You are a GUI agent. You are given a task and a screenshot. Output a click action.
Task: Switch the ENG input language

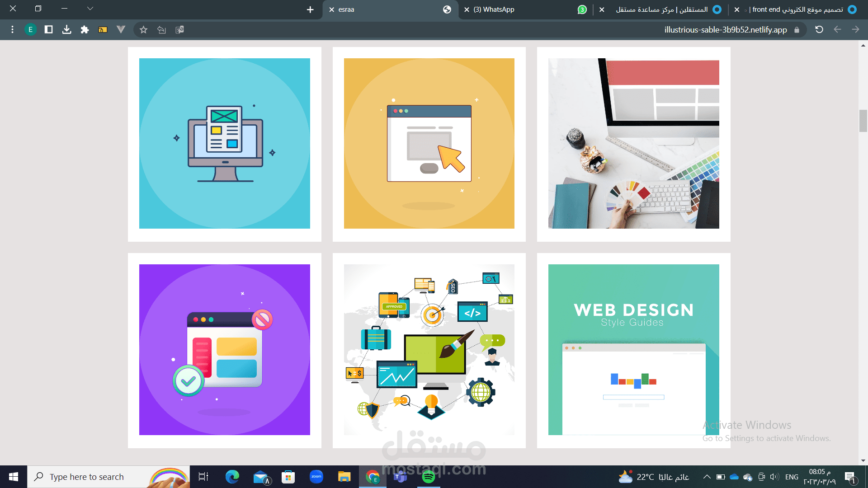point(792,477)
